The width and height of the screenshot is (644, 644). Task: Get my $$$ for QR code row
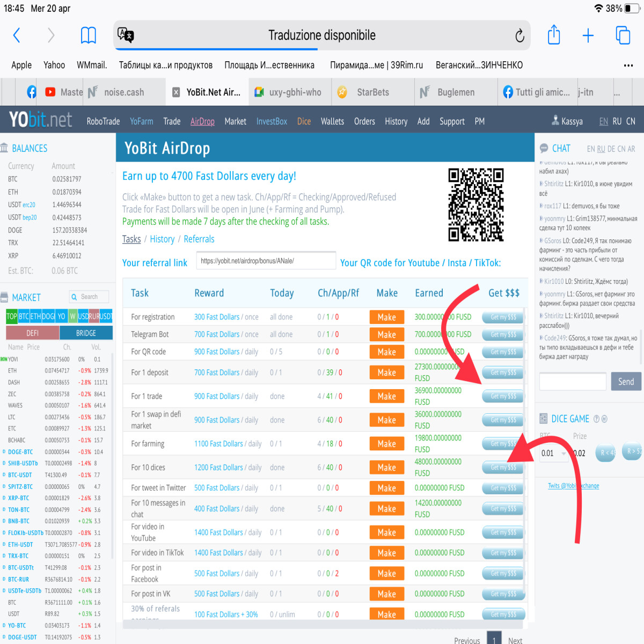click(503, 352)
